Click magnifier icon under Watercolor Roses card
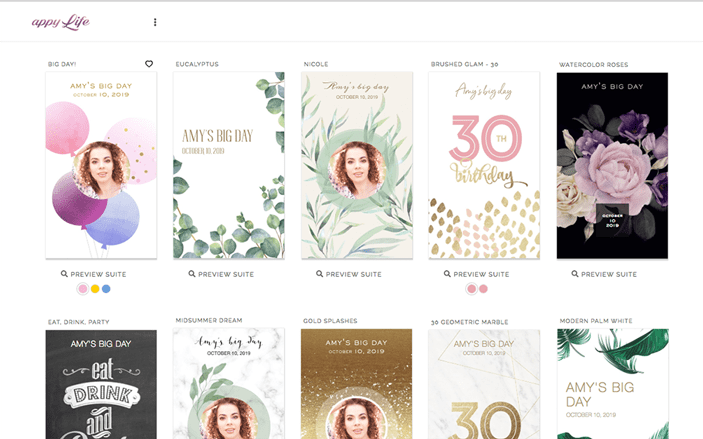 (575, 274)
